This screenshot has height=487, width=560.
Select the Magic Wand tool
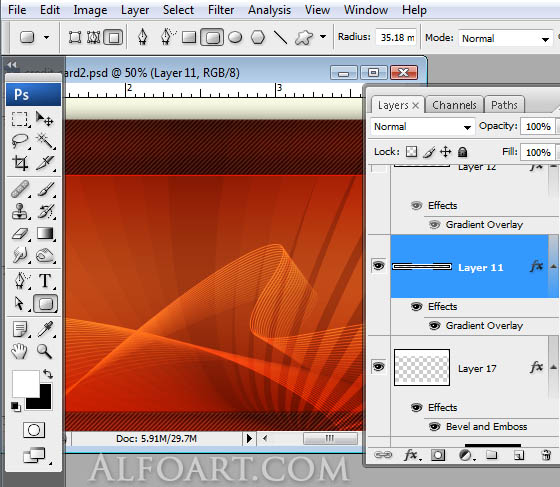45,141
